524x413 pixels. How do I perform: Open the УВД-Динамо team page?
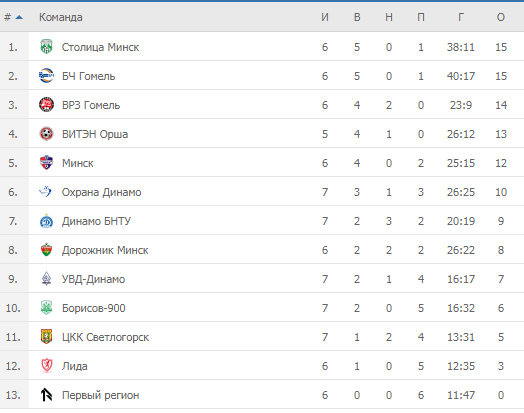click(94, 279)
